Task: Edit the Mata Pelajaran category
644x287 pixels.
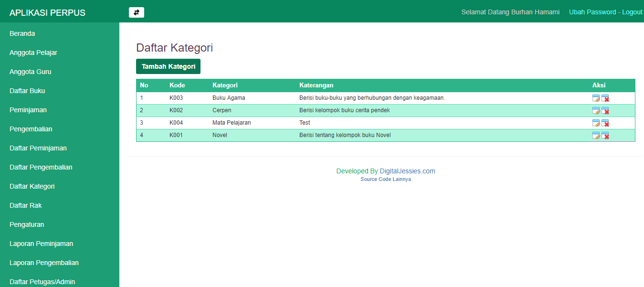Action: 596,123
